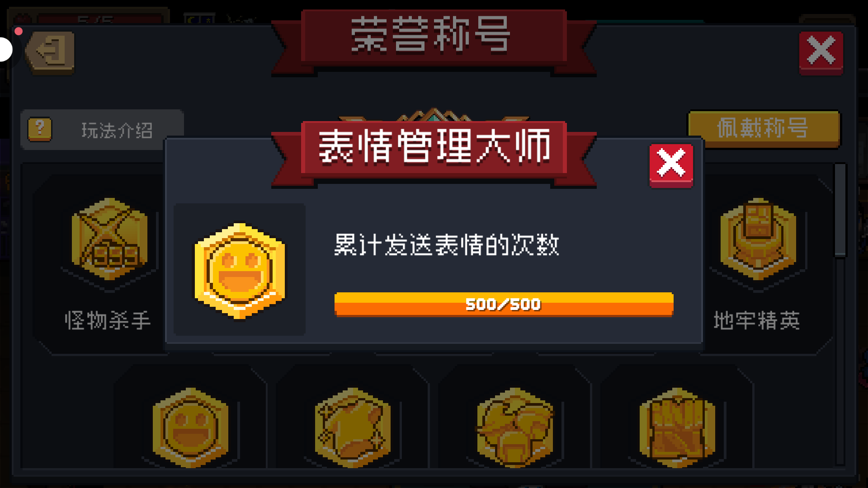
Task: Close the 表情管理大师 popup dialog
Action: (x=671, y=165)
